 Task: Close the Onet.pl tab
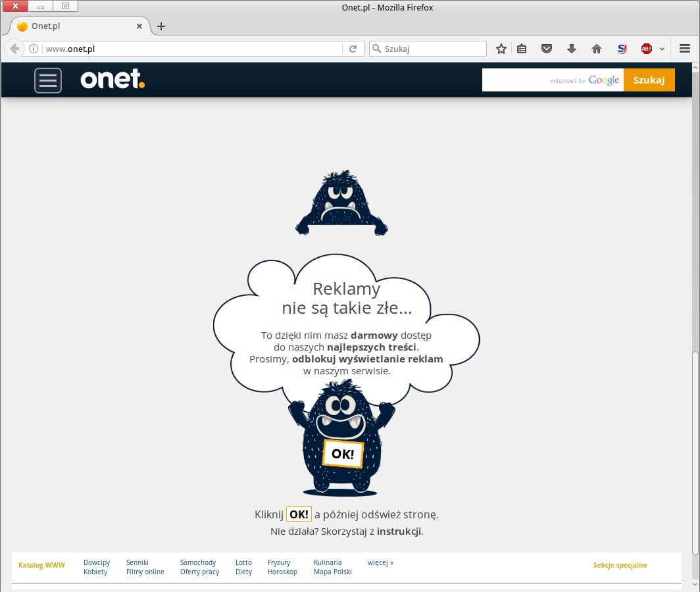(139, 26)
